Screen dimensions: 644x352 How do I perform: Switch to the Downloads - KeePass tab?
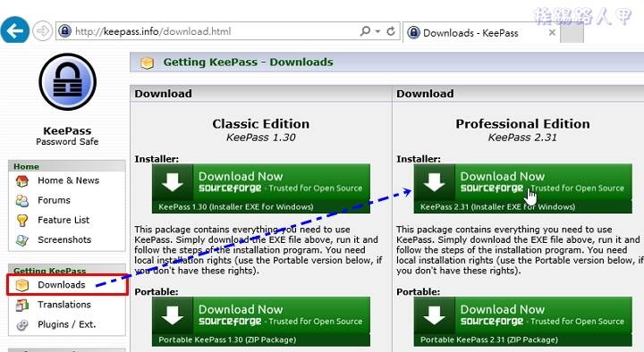pos(470,33)
